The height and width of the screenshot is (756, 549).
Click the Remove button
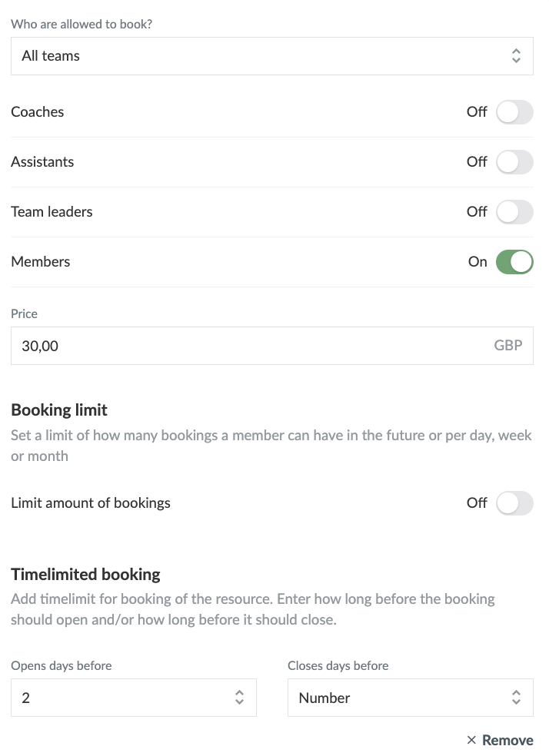click(507, 740)
